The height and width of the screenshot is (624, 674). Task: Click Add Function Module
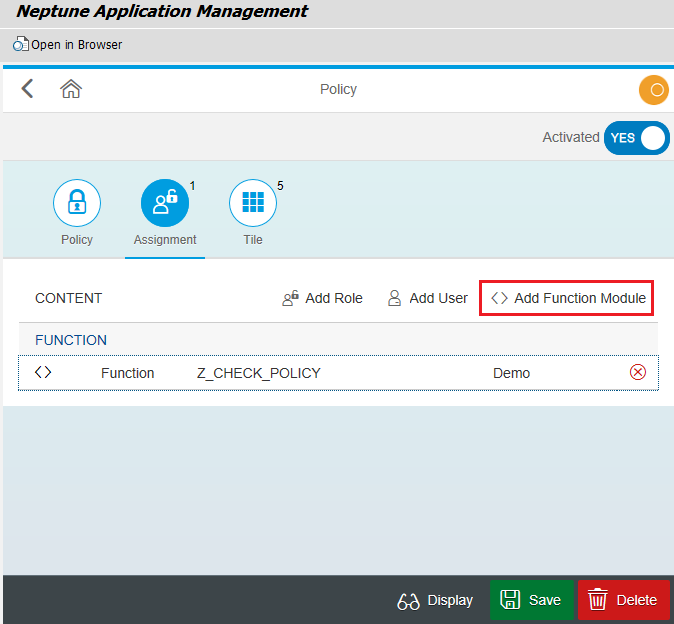pos(567,298)
